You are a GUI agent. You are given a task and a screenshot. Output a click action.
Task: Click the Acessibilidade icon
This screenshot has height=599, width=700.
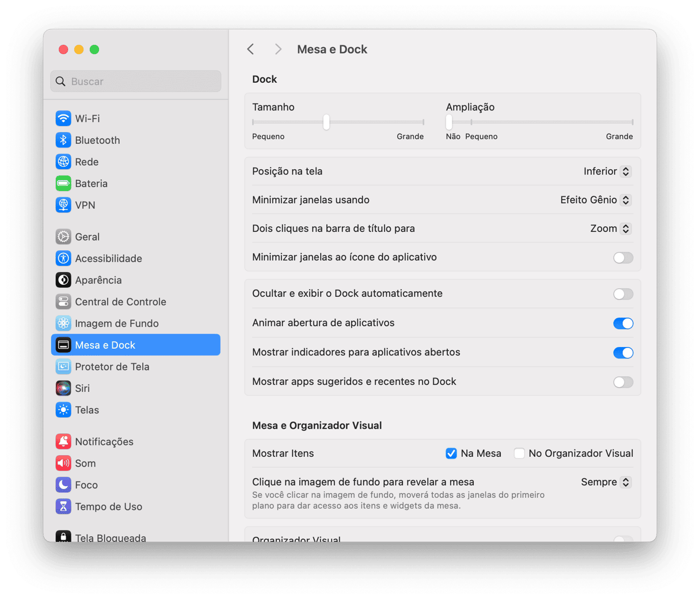coord(63,258)
